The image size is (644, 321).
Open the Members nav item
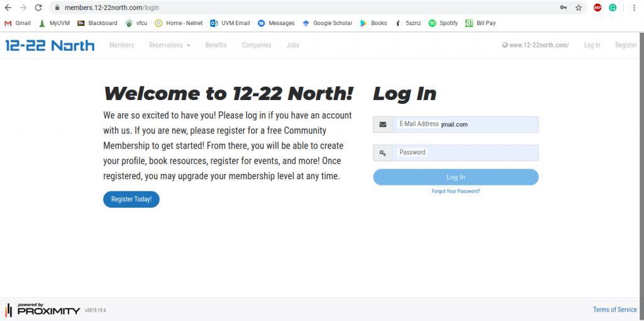tap(121, 45)
